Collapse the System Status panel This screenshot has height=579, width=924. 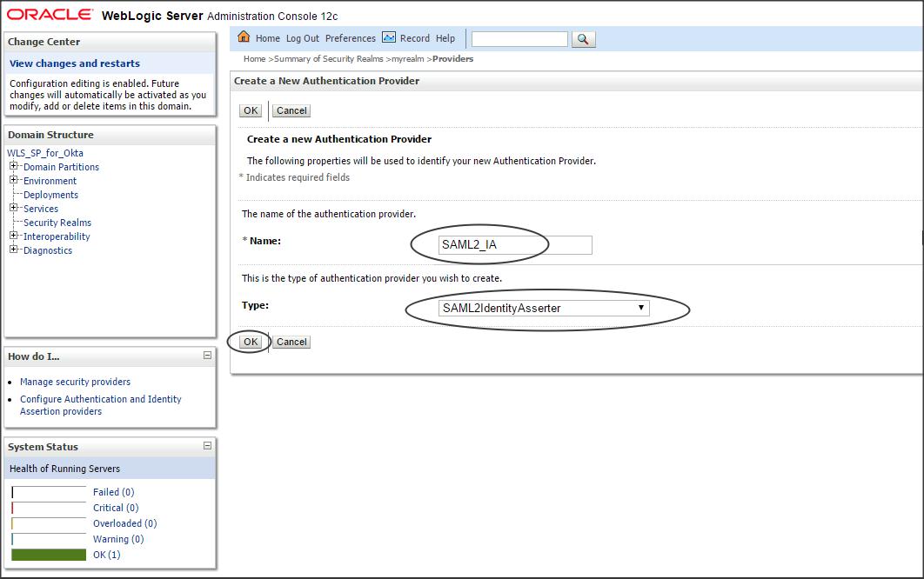[x=207, y=446]
